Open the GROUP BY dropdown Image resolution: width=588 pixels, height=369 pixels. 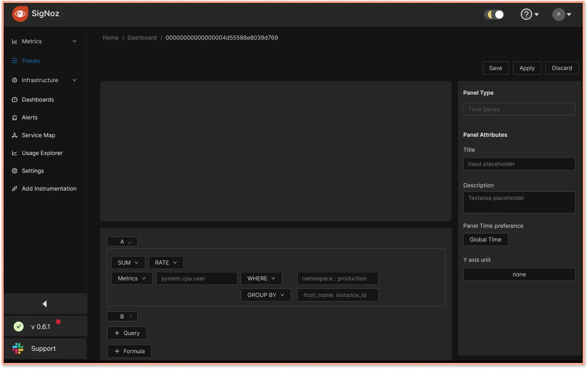coord(266,295)
